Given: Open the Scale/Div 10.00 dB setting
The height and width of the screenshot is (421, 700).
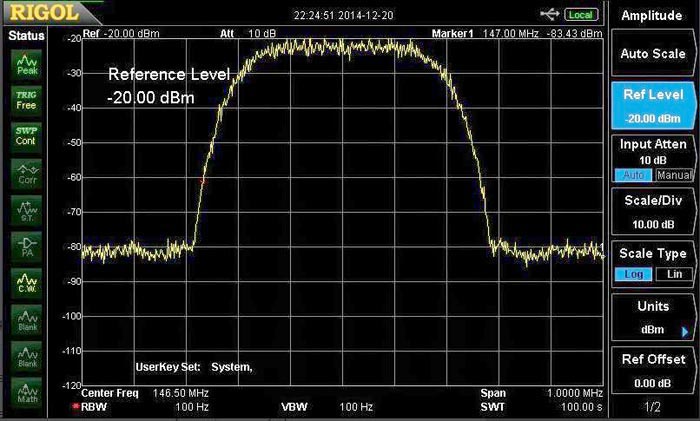Looking at the screenshot, I should click(653, 211).
